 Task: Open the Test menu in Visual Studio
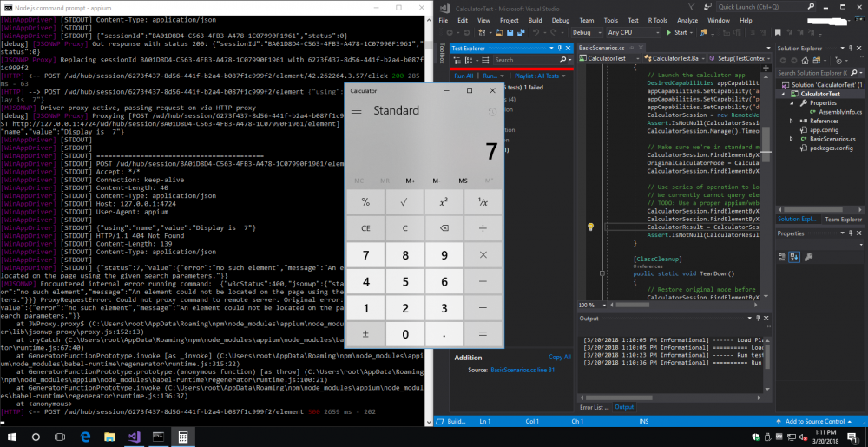coord(634,21)
